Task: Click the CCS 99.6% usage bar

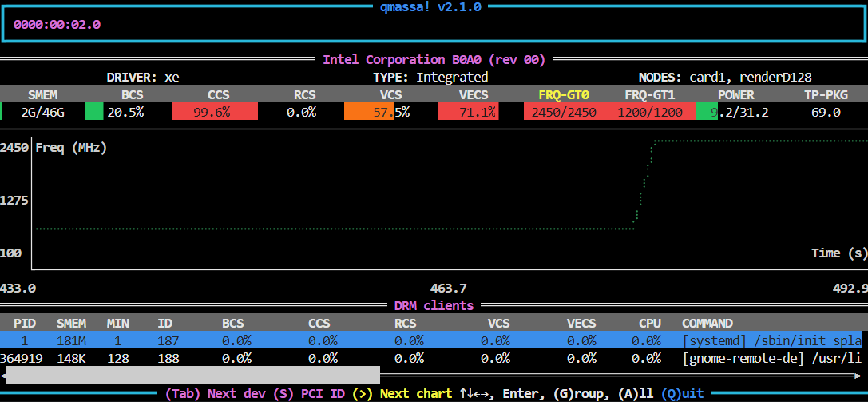Action: (215, 112)
